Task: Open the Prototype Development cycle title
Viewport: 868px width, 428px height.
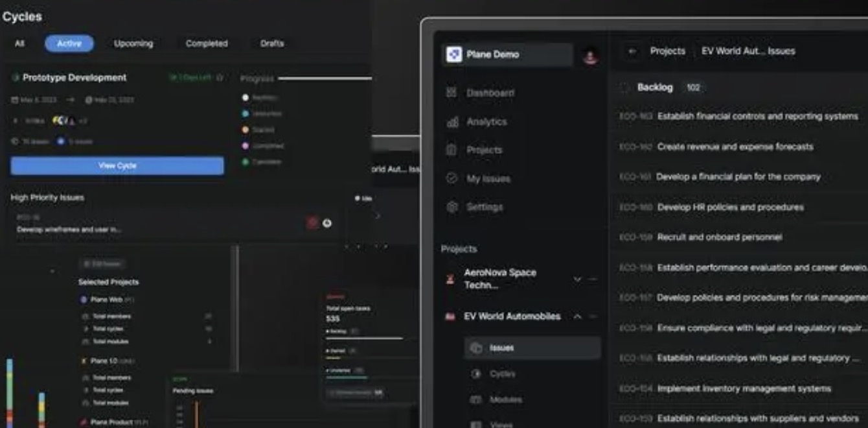Action: pyautogui.click(x=74, y=78)
